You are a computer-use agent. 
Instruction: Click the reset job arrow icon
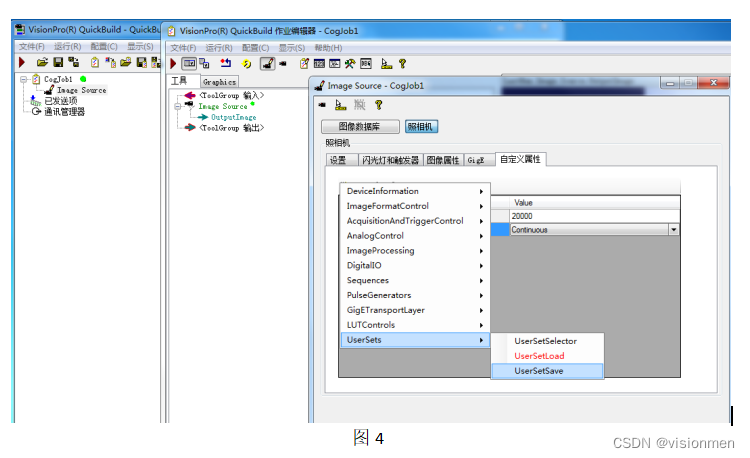pyautogui.click(x=225, y=64)
